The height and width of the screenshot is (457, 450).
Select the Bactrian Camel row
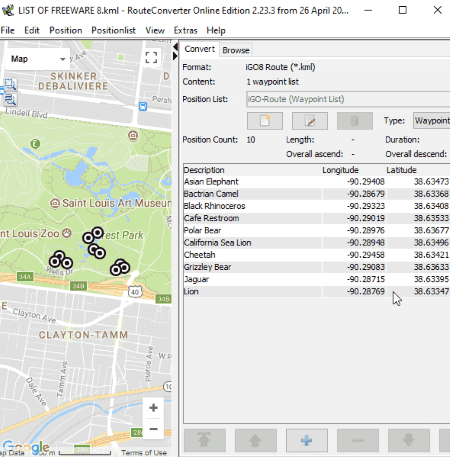[x=317, y=194]
